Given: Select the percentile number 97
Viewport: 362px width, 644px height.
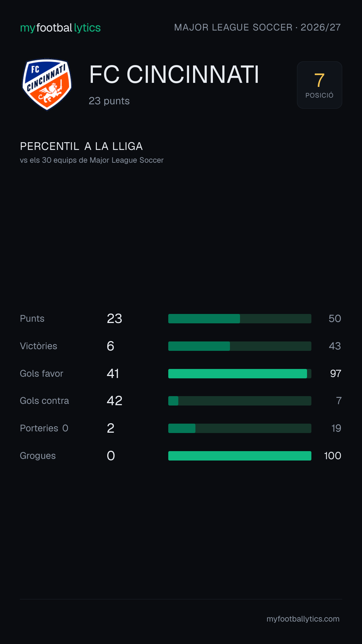Looking at the screenshot, I should (x=336, y=374).
